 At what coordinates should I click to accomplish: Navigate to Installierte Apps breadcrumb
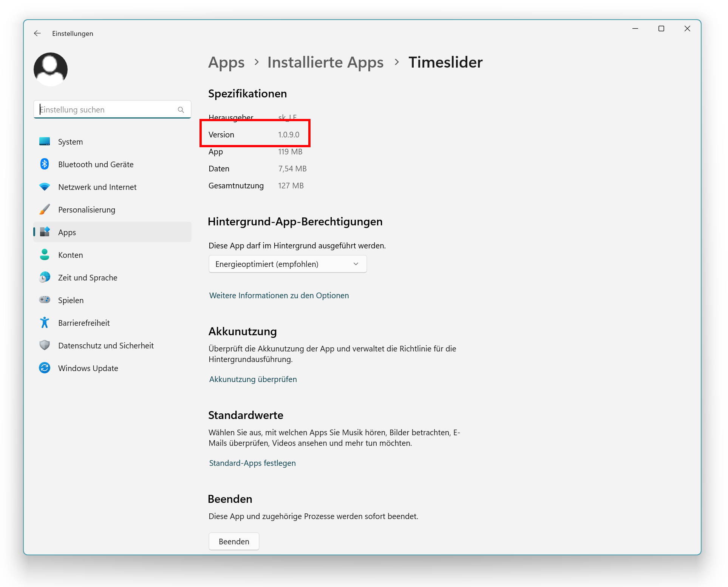tap(325, 62)
